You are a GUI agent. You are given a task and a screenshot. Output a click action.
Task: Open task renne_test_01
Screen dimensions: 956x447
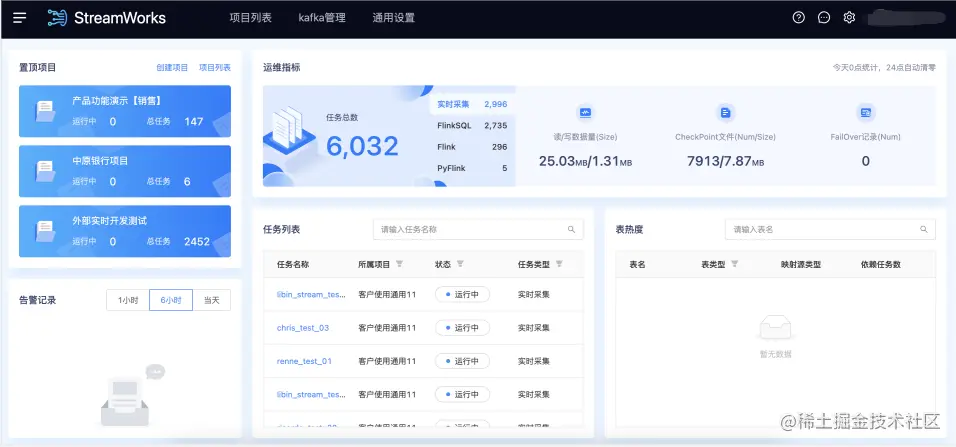[304, 361]
